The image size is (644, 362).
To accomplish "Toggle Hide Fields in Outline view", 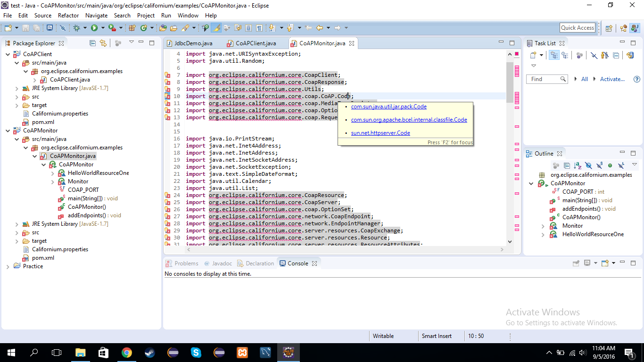I will [x=588, y=165].
